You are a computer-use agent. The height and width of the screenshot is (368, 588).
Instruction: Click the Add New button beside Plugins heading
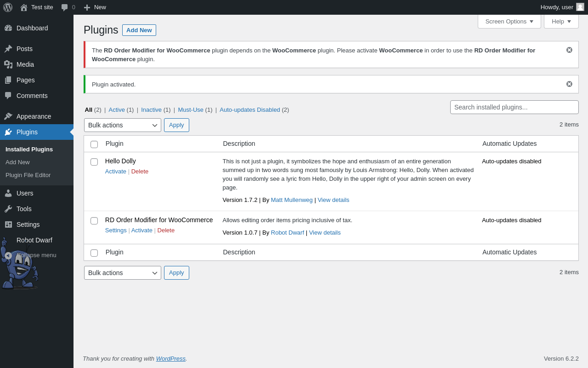click(139, 30)
